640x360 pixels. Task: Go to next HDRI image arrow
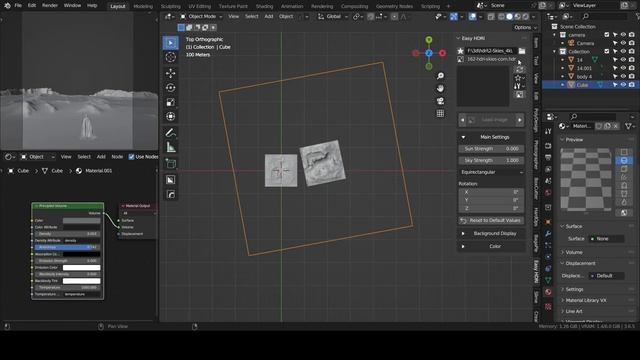(x=520, y=120)
